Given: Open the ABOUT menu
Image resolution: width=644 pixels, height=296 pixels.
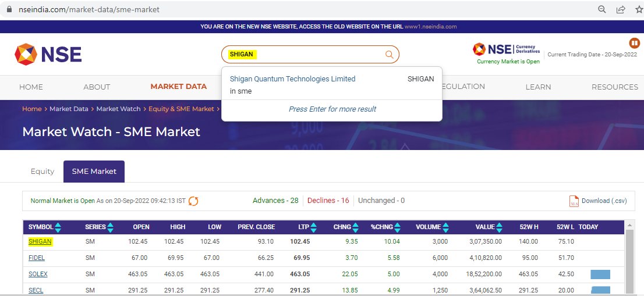Looking at the screenshot, I should point(97,87).
